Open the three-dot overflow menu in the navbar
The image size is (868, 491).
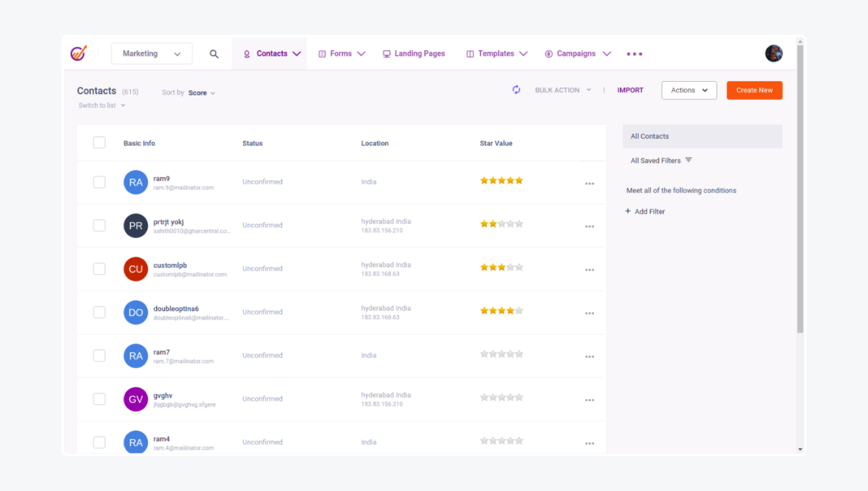634,54
